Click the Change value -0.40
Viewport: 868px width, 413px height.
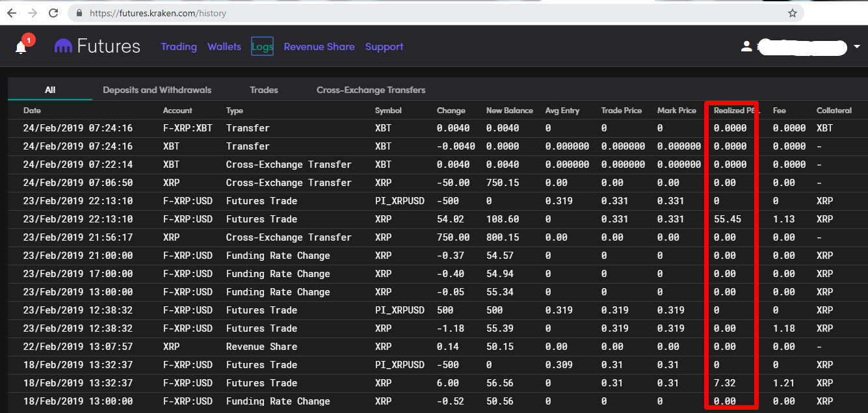[x=451, y=274]
